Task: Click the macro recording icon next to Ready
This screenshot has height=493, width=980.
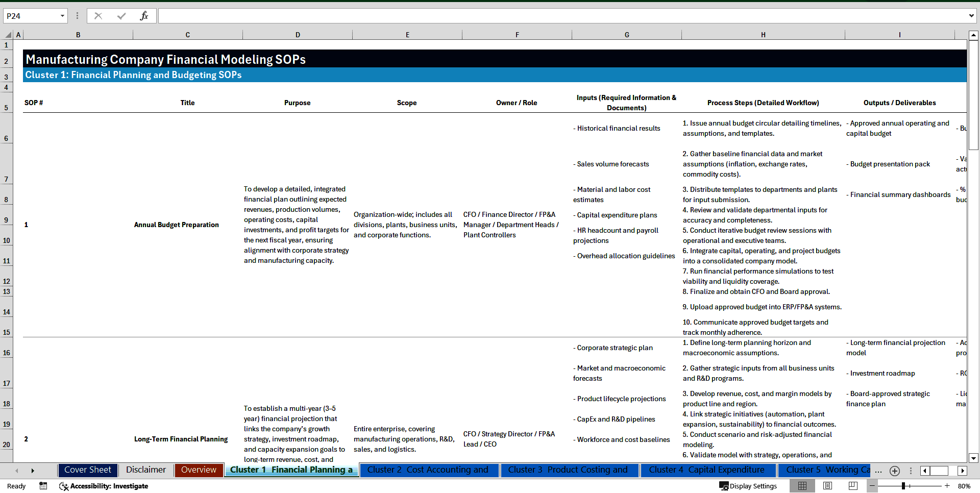Action: coord(43,486)
